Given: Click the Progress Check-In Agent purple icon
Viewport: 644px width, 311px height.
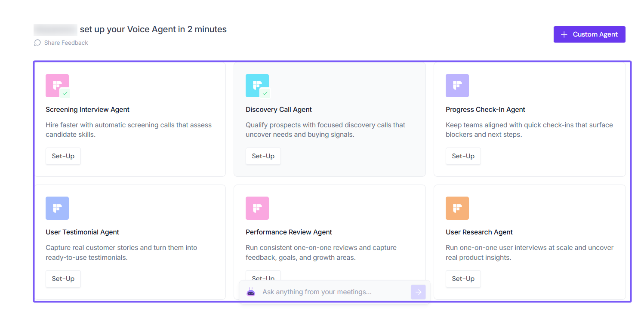Looking at the screenshot, I should tap(457, 86).
